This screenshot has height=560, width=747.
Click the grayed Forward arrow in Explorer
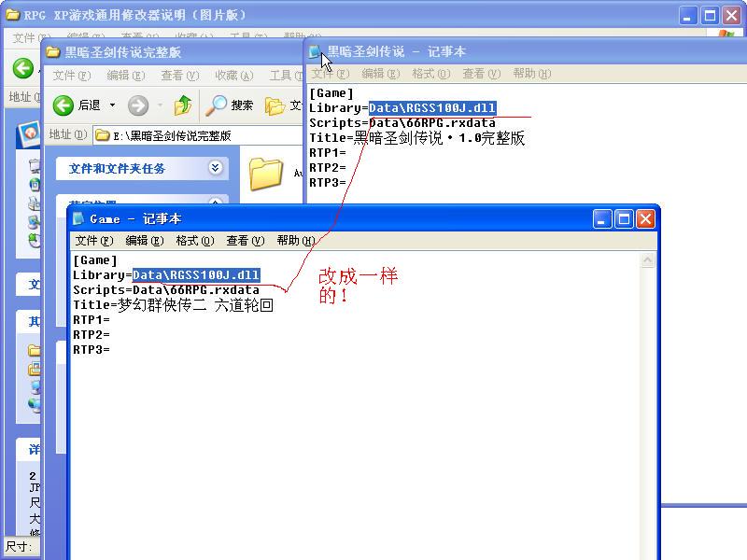pyautogui.click(x=137, y=105)
